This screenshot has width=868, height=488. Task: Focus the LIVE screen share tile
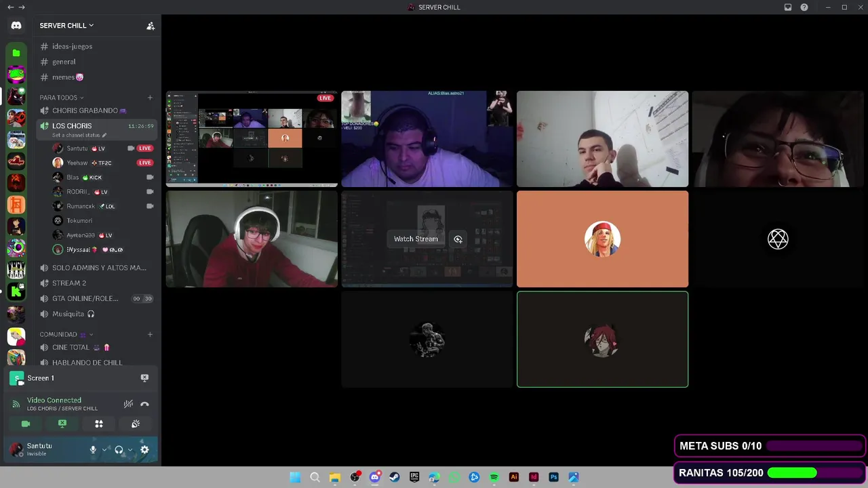(x=252, y=139)
